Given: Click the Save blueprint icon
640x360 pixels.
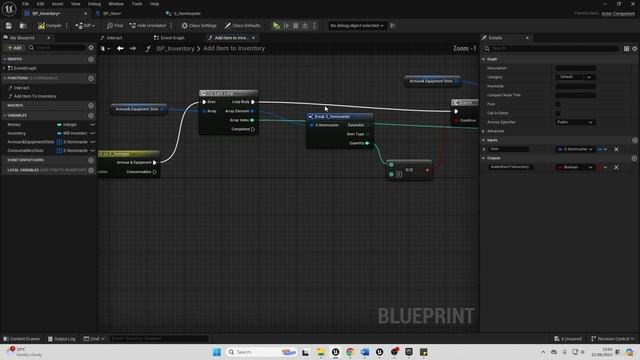Looking at the screenshot, I should point(9,26).
